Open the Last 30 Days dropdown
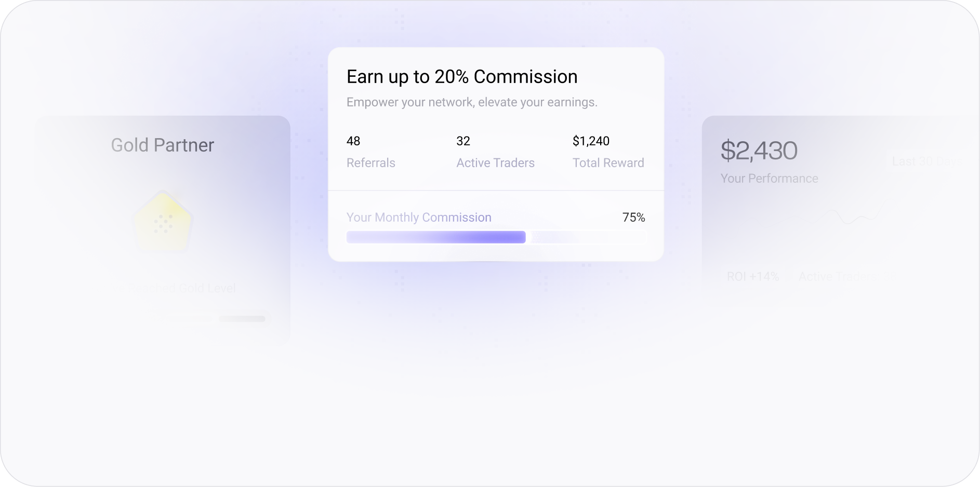The height and width of the screenshot is (487, 980). (925, 161)
